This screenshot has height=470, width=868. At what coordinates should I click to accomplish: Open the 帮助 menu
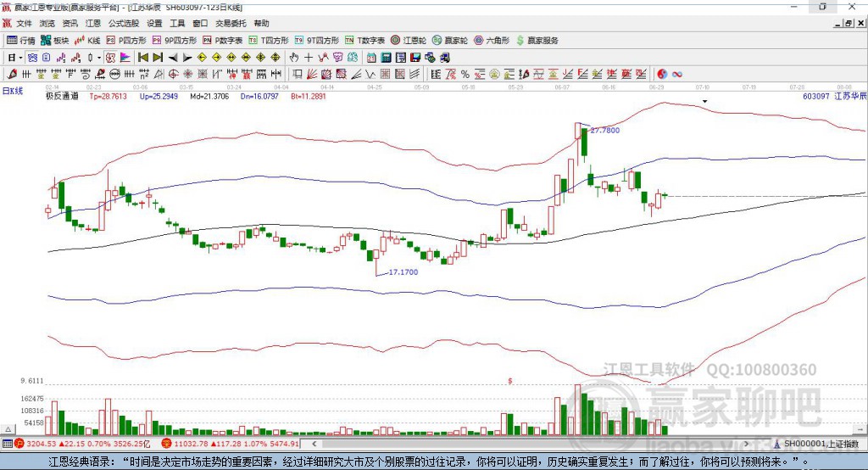pyautogui.click(x=261, y=23)
